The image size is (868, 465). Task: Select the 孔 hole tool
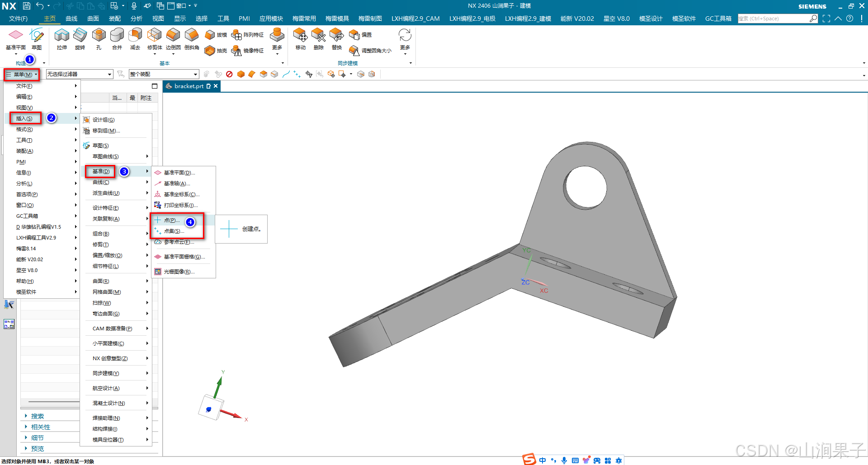pos(99,38)
